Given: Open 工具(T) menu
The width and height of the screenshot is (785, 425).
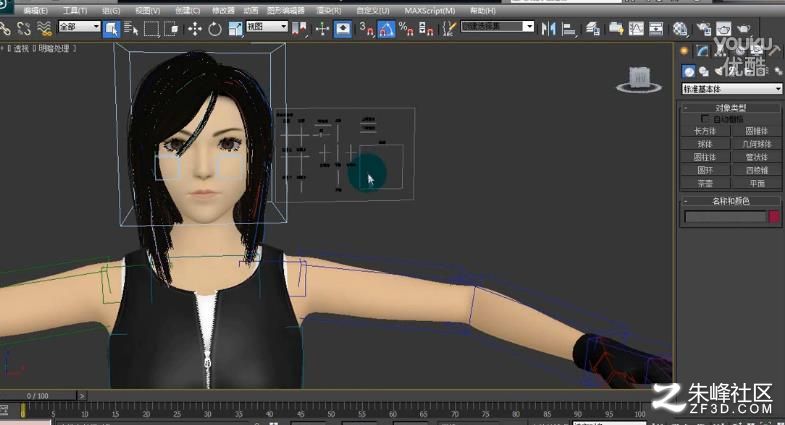Looking at the screenshot, I should [x=75, y=10].
